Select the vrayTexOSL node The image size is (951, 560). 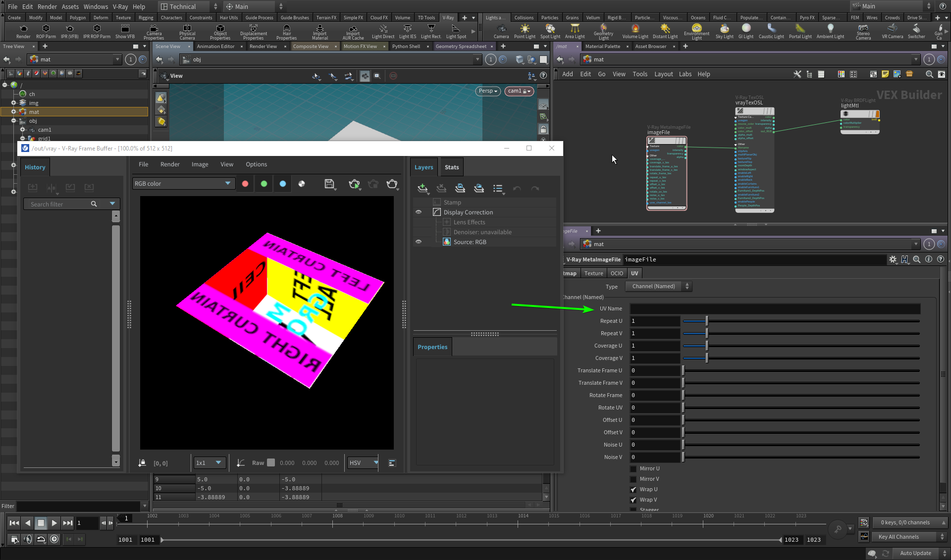click(x=754, y=159)
